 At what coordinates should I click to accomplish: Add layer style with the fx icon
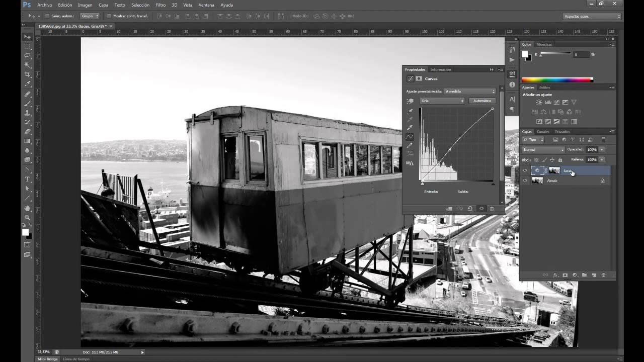[x=555, y=276]
